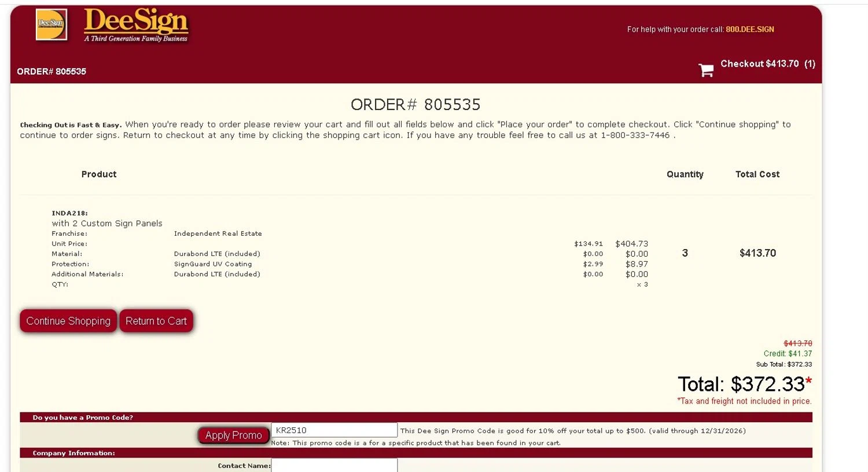This screenshot has width=868, height=472.
Task: Click 'A Third Generation Family Business' tagline
Action: tap(136, 39)
